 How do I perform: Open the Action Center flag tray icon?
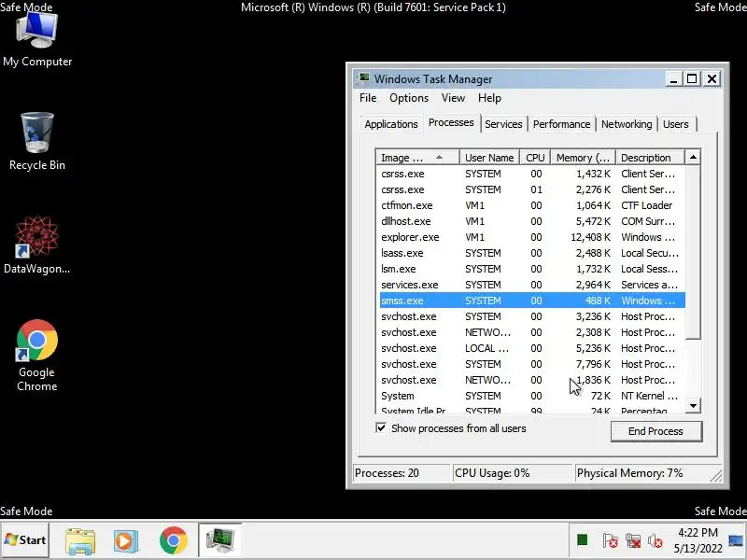pyautogui.click(x=611, y=540)
